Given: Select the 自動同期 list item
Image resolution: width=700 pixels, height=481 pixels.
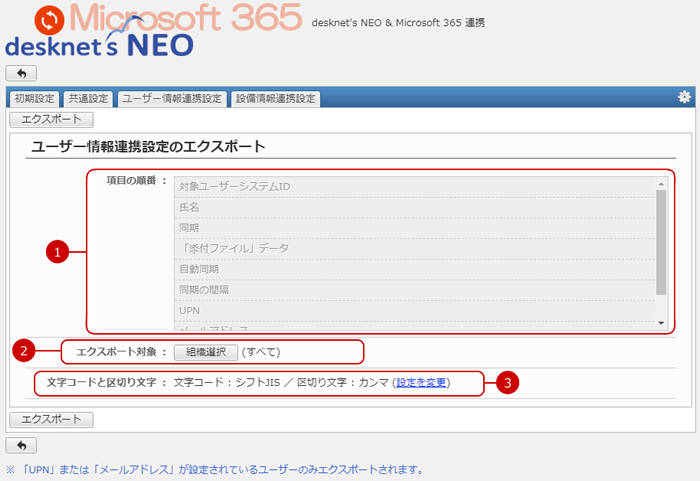Looking at the screenshot, I should 414,270.
